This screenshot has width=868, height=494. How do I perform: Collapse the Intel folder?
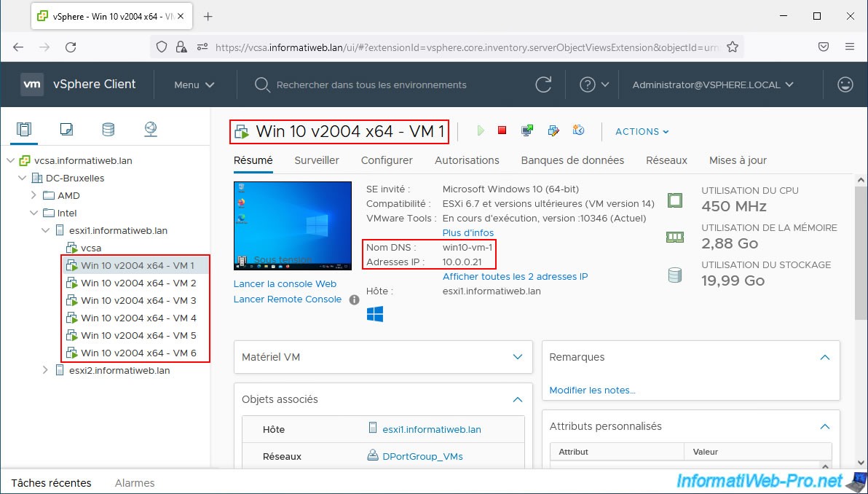33,213
